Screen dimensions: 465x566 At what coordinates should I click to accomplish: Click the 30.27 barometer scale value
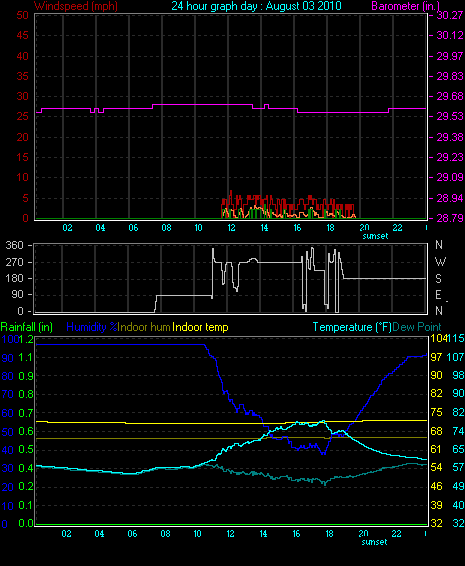click(449, 15)
